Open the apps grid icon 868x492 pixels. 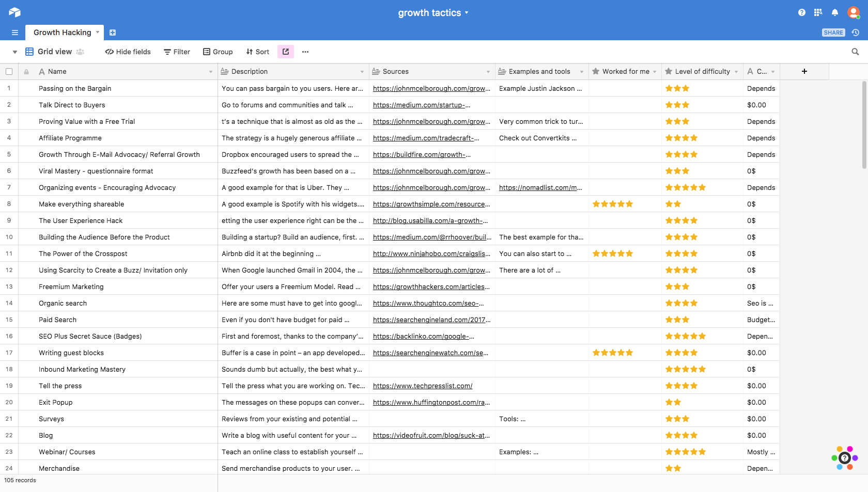pos(818,12)
